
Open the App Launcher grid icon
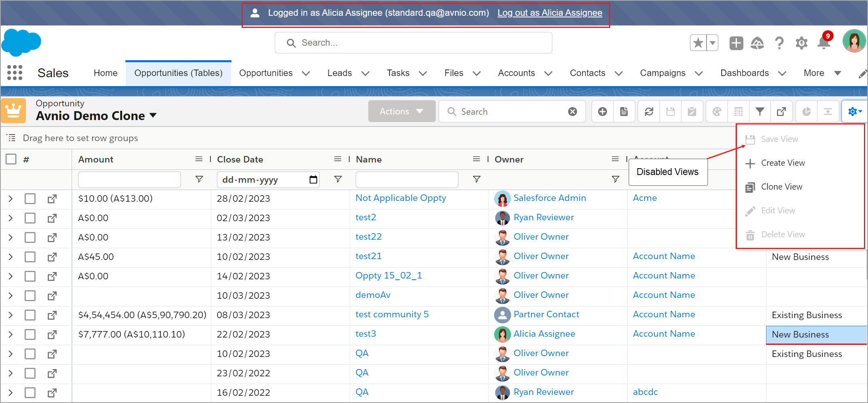[x=15, y=73]
